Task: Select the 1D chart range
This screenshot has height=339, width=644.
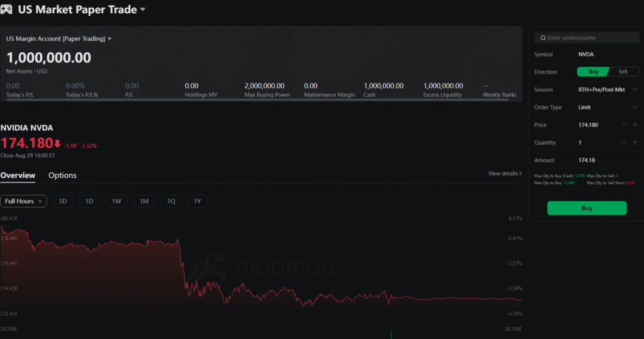Action: point(89,201)
